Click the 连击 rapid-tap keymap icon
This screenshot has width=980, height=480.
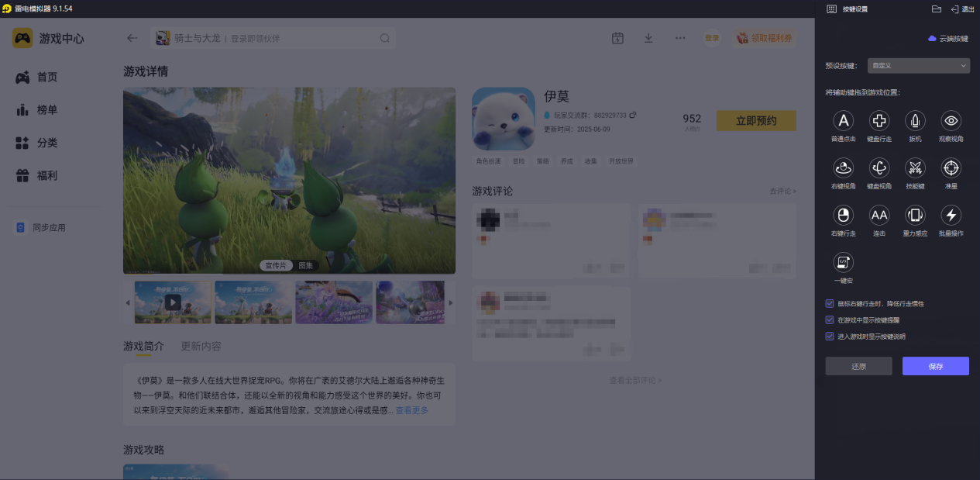pyautogui.click(x=879, y=216)
